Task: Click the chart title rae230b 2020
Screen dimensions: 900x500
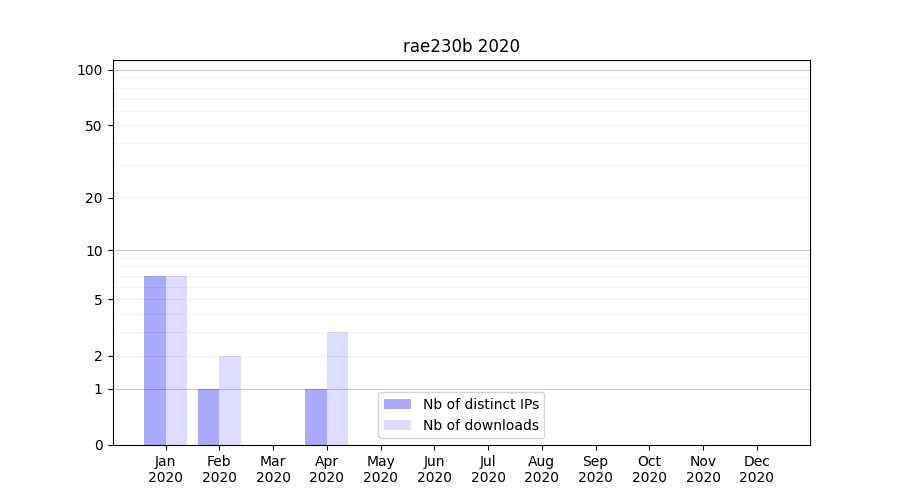Action: pyautogui.click(x=461, y=46)
